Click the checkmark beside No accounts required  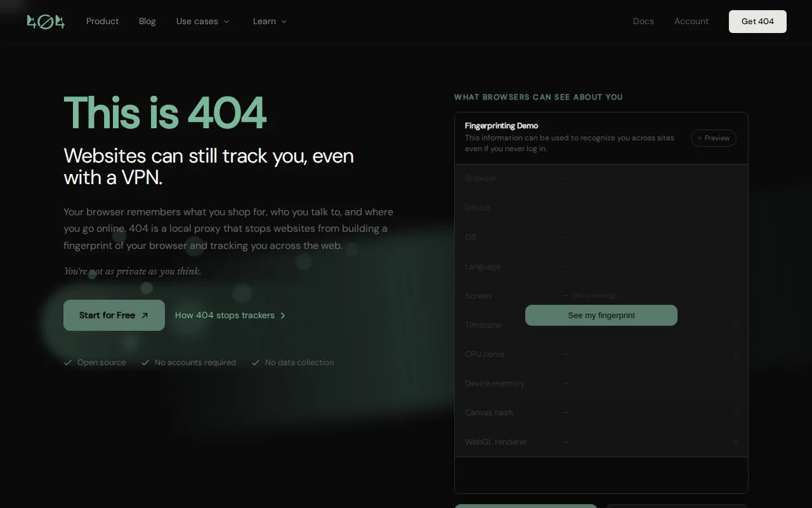coord(145,363)
